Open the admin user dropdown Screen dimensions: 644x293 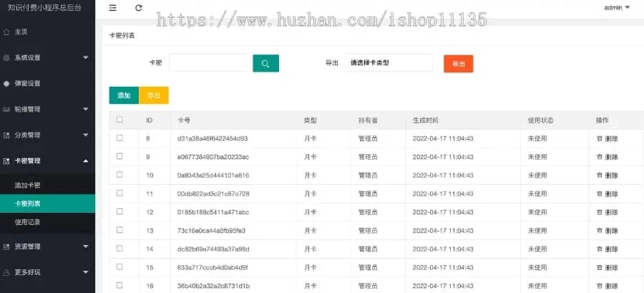click(617, 8)
